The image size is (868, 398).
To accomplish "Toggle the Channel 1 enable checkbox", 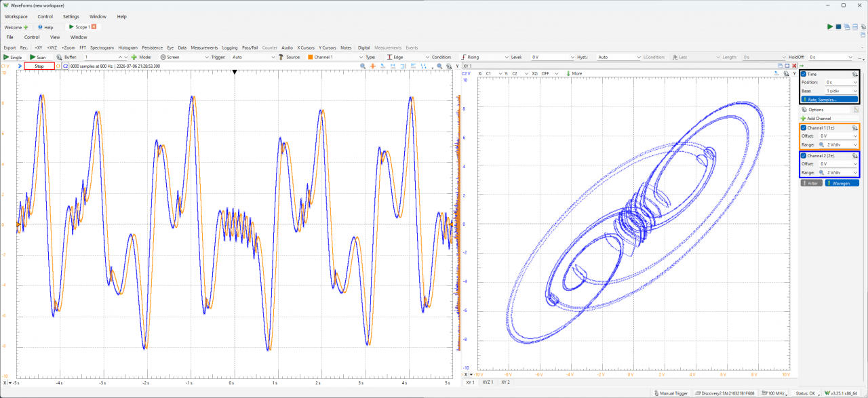I will [804, 127].
